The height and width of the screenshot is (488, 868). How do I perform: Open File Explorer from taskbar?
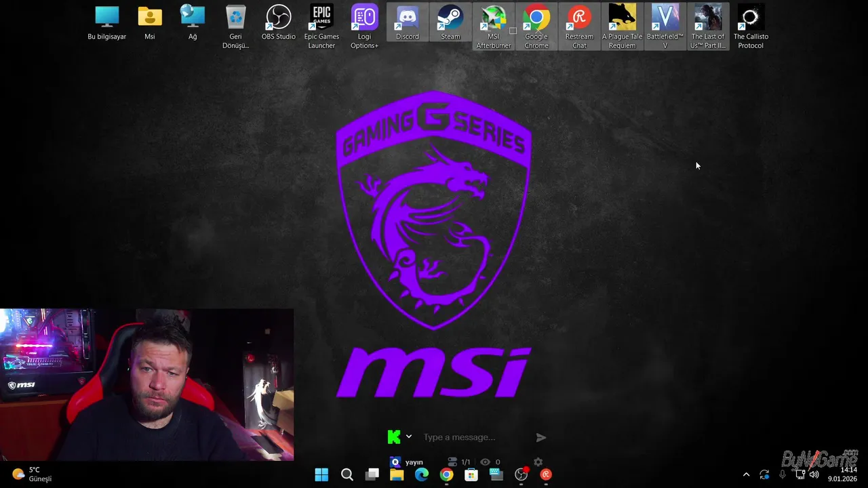(x=397, y=474)
